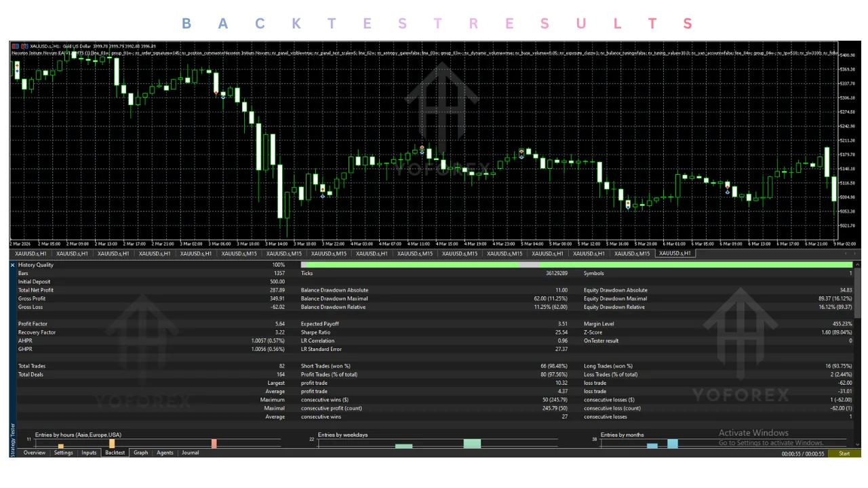Open the Agents tab

[x=165, y=453]
